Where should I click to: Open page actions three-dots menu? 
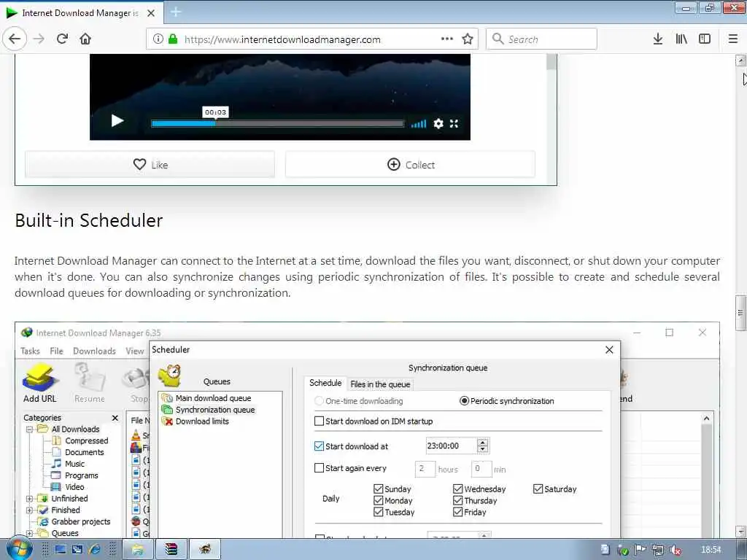coord(447,39)
